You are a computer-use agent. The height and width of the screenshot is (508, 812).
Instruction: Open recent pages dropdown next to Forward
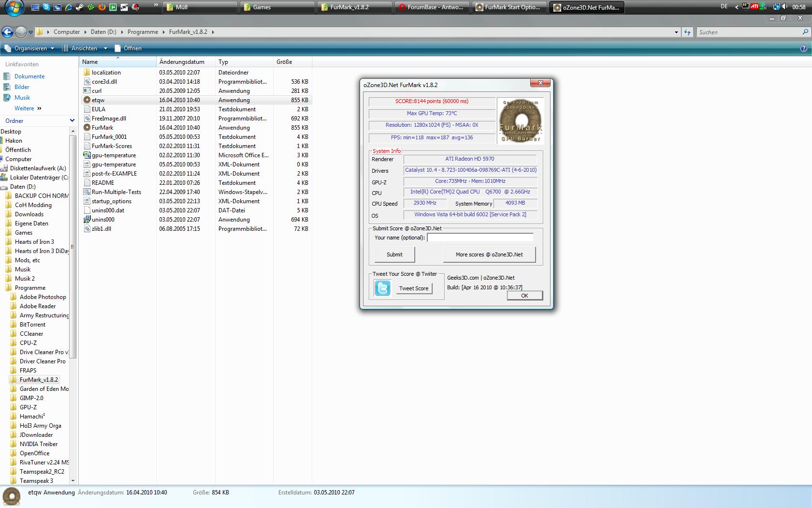pos(30,32)
